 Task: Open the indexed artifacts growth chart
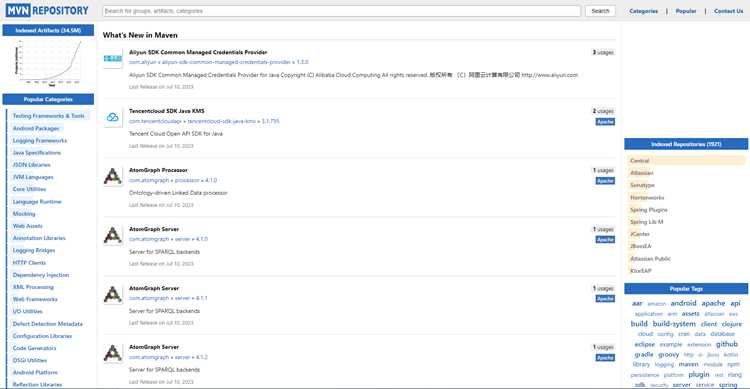(x=48, y=63)
